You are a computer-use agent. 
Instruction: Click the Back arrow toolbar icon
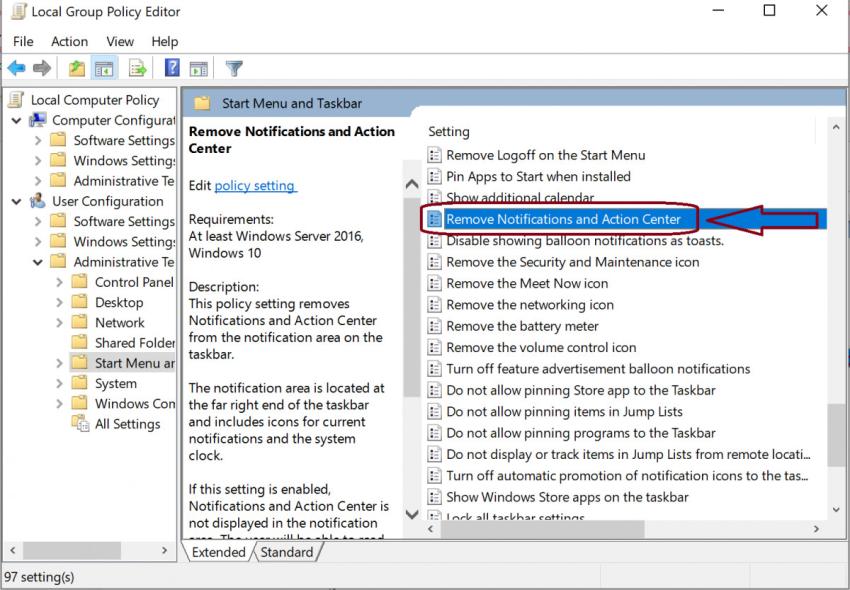point(16,68)
